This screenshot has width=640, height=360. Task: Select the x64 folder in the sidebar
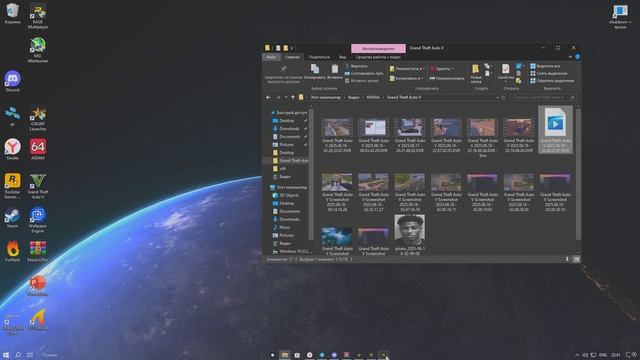[280, 169]
